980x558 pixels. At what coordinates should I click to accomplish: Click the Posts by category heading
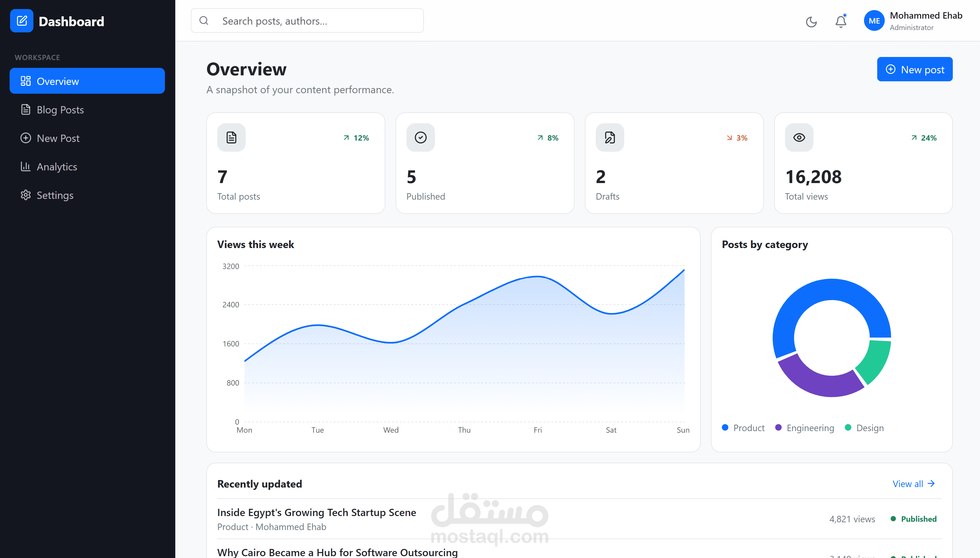coord(765,244)
